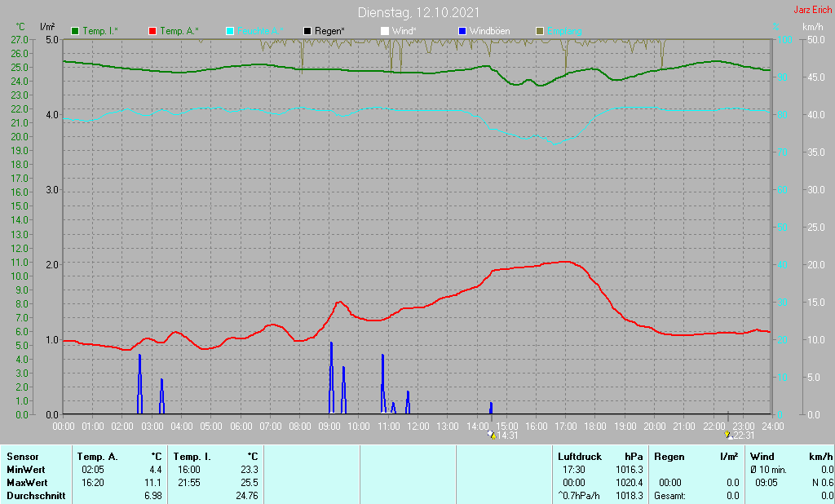Select the 'Windböen' legend label

click(489, 31)
